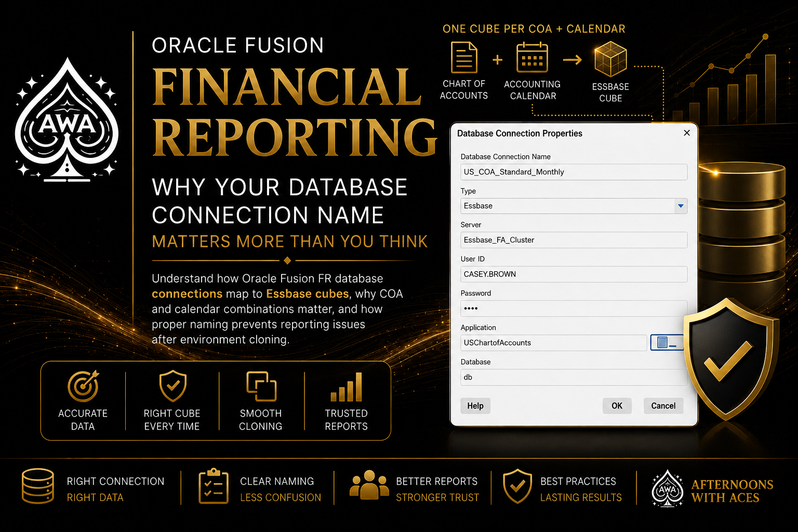Focus the Database field containing db
Image resolution: width=798 pixels, height=532 pixels.
coord(574,377)
